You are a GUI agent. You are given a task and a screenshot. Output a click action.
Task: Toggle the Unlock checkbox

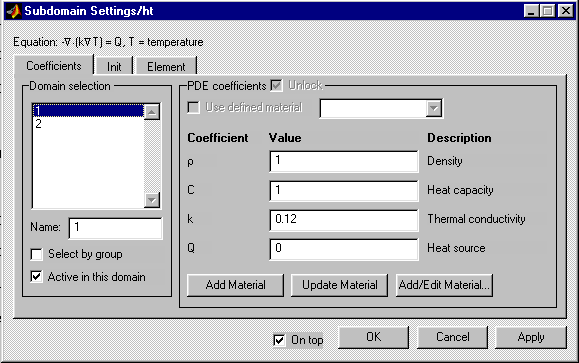coord(277,86)
